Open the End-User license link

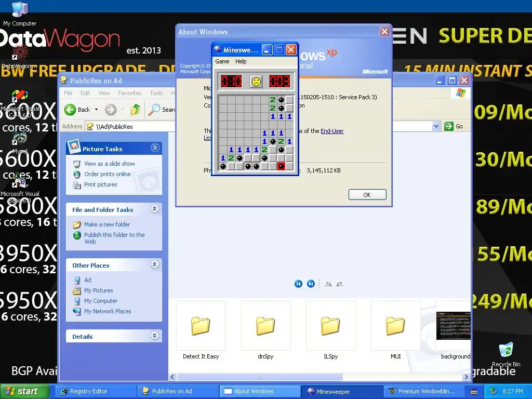332,131
